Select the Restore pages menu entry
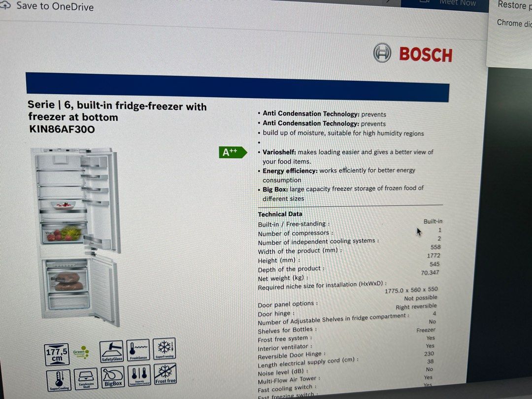This screenshot has width=532, height=399. [514, 5]
